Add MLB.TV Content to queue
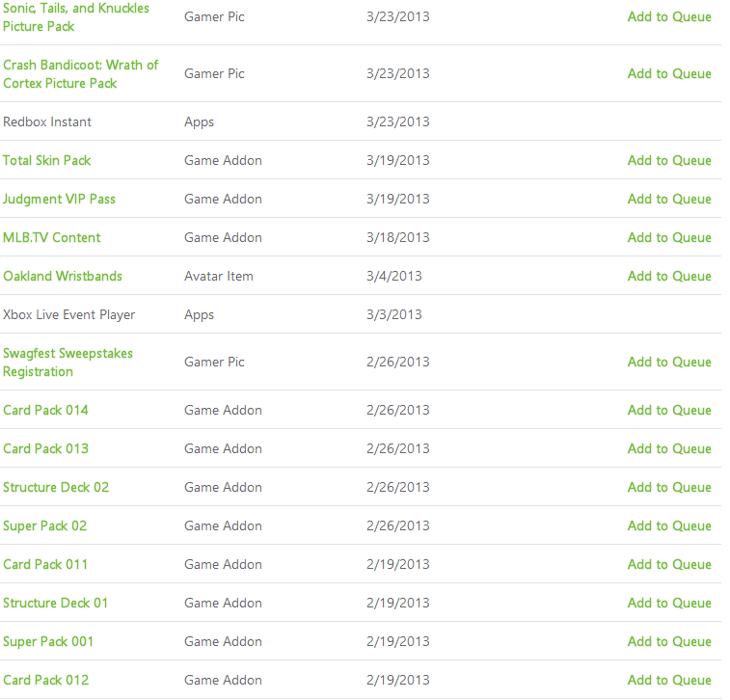This screenshot has width=730, height=700. coord(669,238)
